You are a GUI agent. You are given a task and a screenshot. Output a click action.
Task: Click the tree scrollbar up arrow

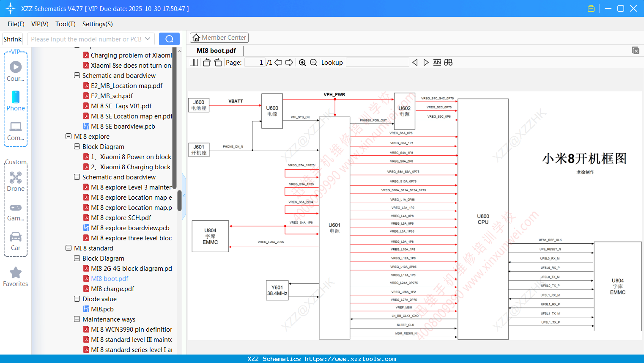tap(179, 51)
